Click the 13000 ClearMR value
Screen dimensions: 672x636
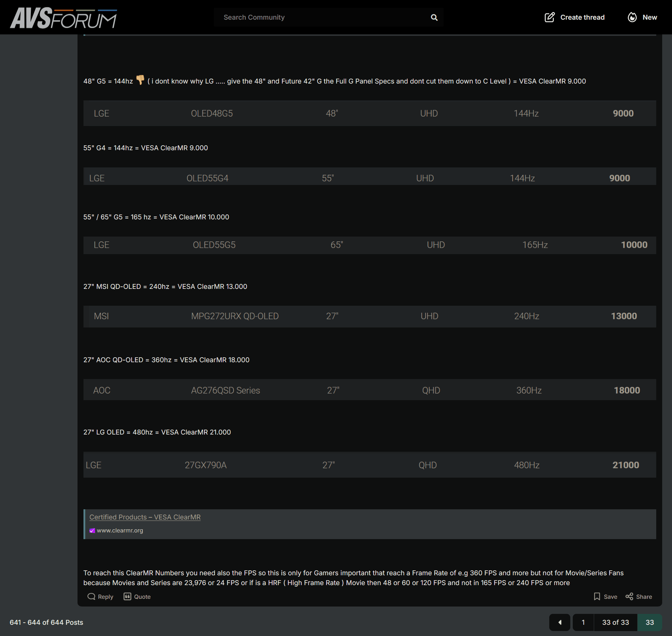point(624,316)
